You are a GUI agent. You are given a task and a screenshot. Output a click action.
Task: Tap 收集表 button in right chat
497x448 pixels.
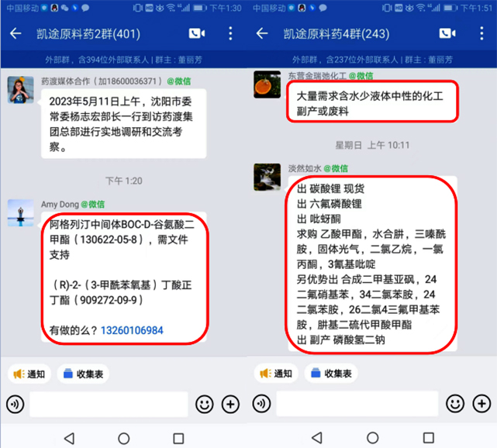(x=331, y=374)
